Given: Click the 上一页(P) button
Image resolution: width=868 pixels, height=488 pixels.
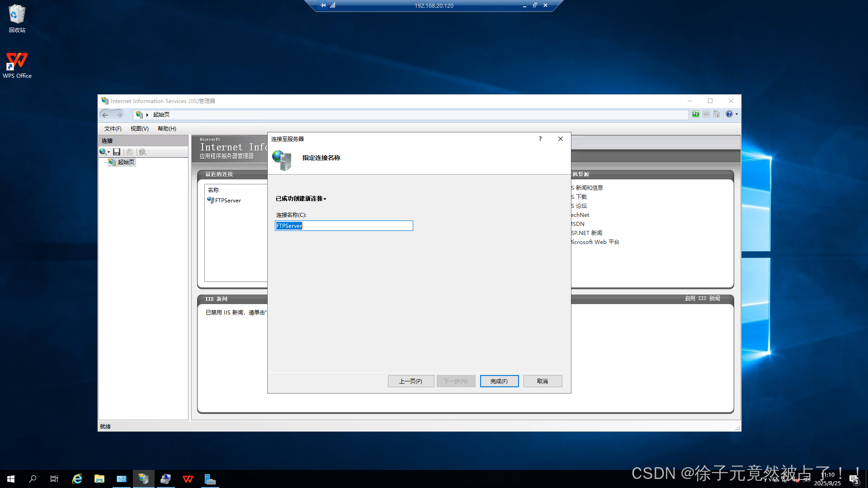Looking at the screenshot, I should tap(411, 381).
